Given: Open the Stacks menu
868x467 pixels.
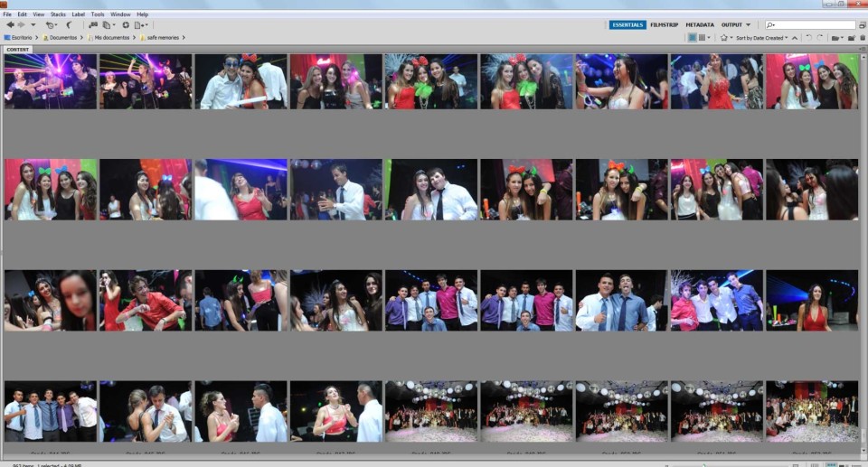Looking at the screenshot, I should pos(58,14).
